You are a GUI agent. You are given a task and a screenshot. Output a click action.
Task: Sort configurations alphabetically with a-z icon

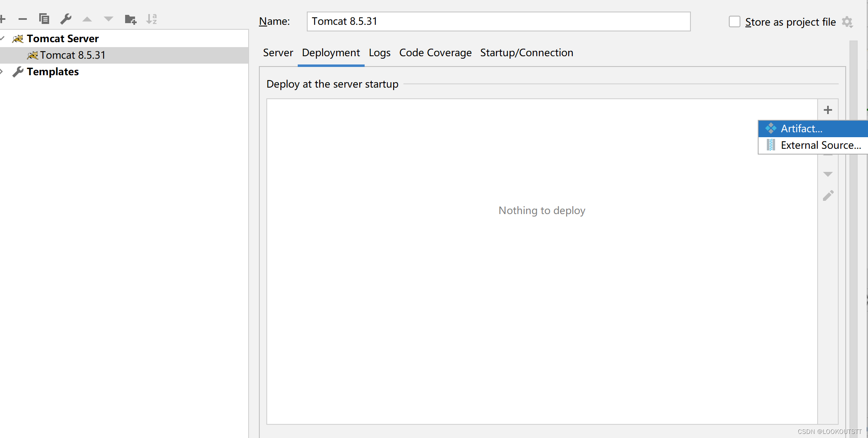click(x=152, y=19)
